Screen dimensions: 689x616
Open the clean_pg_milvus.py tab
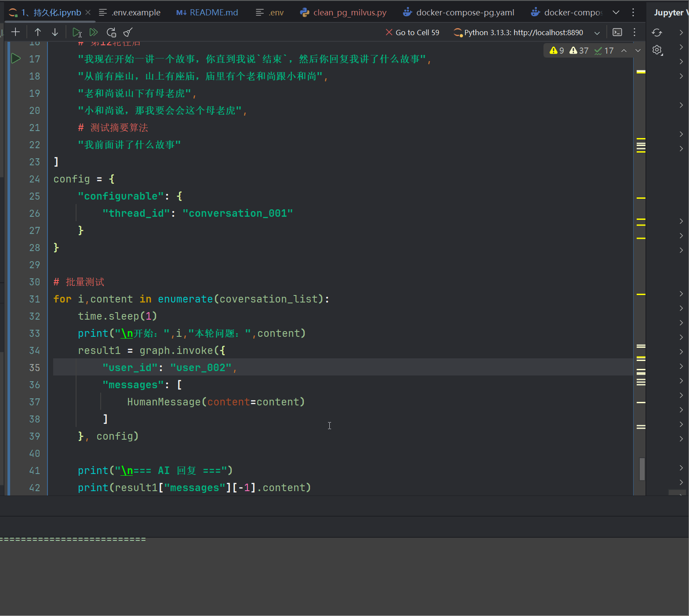pyautogui.click(x=343, y=12)
